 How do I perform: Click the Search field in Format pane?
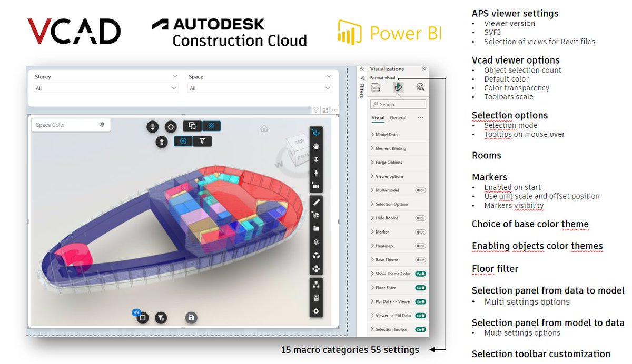point(398,104)
